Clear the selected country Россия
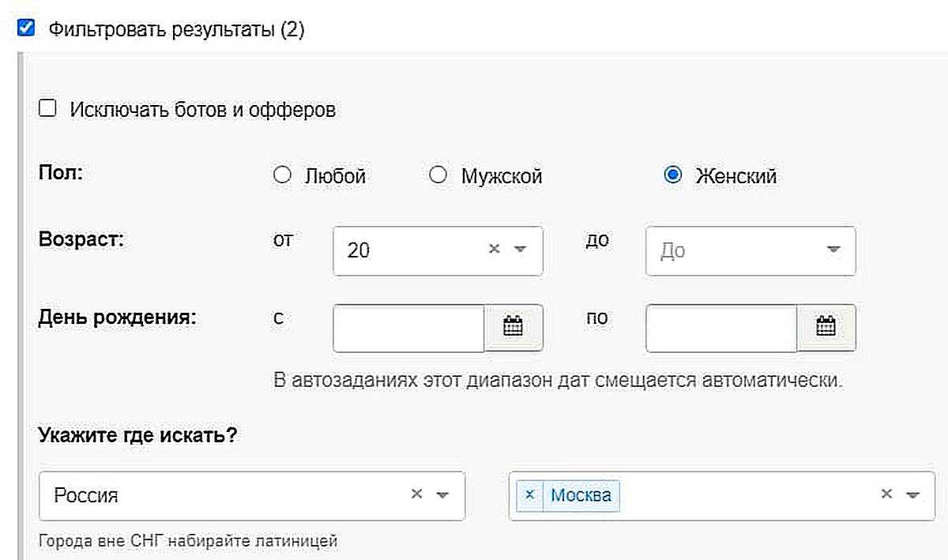948x560 pixels. (416, 494)
